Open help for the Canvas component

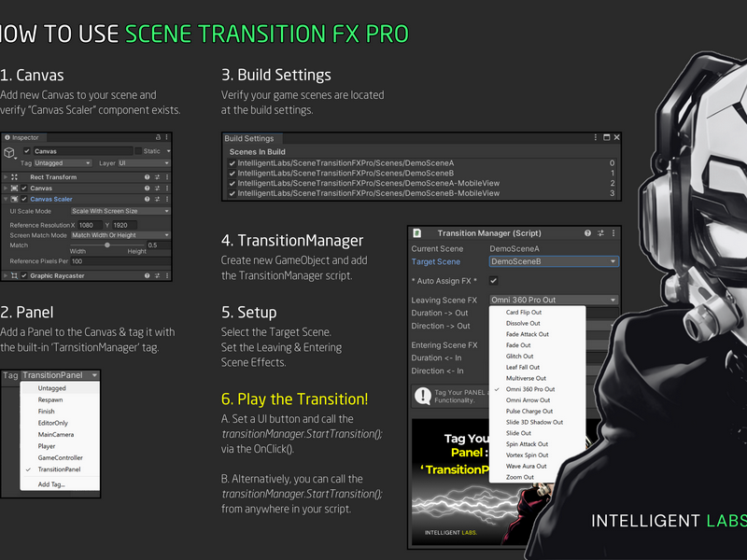tap(147, 189)
